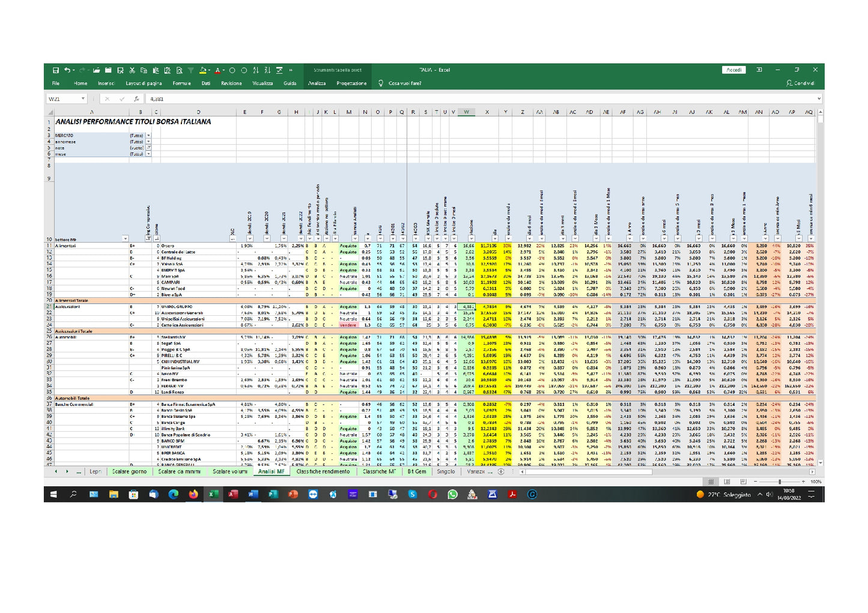
Task: Switch to the Bt Gem sheet tab
Action: (x=417, y=472)
